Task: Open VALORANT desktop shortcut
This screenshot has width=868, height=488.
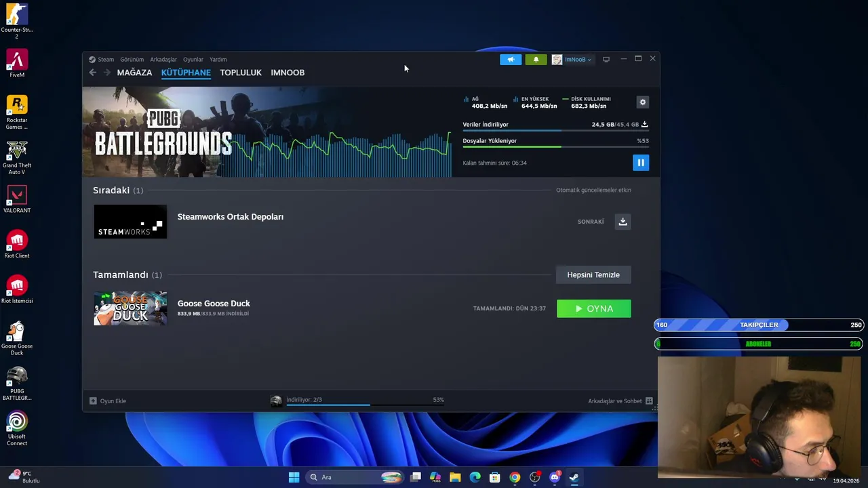Action: [17, 199]
